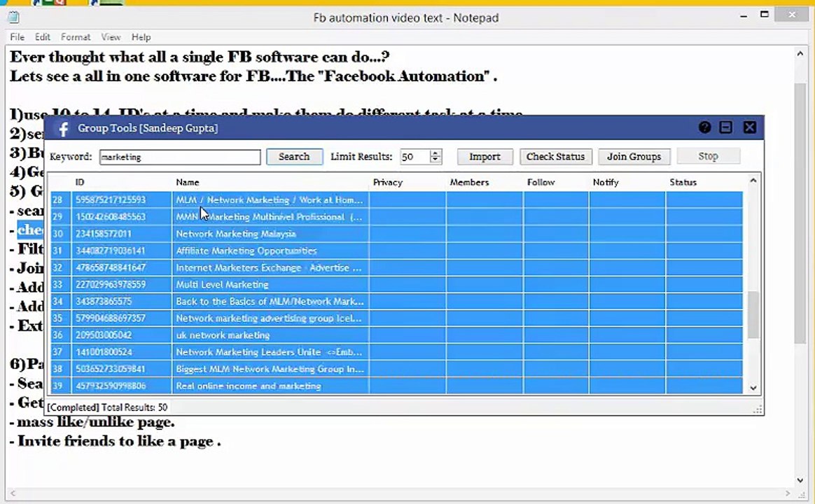Click the Keyword input field containing marketing
This screenshot has height=504, width=815.
[x=180, y=157]
